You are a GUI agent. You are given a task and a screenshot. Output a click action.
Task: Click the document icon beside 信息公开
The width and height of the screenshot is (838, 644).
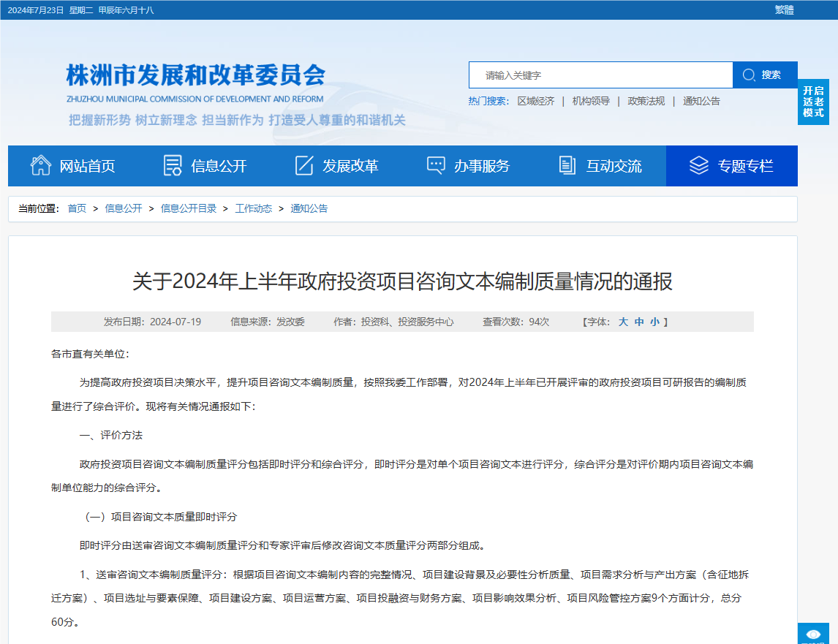[173, 165]
